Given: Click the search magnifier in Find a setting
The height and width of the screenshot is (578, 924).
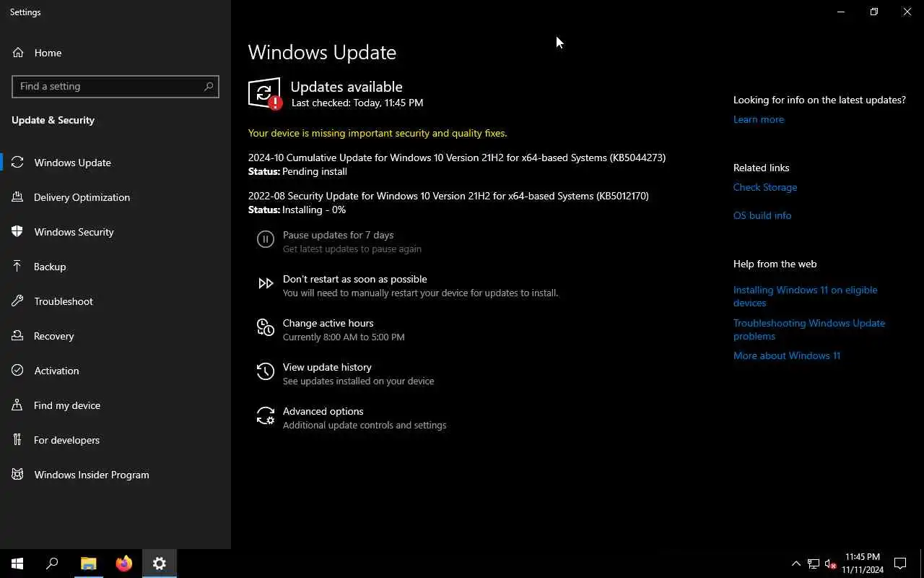Looking at the screenshot, I should 209,86.
